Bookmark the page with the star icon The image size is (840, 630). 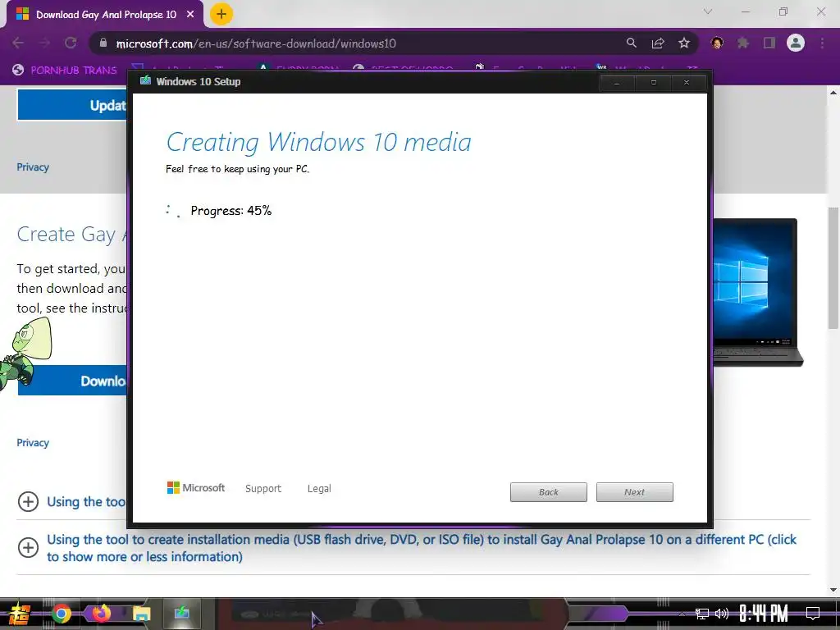(x=684, y=43)
